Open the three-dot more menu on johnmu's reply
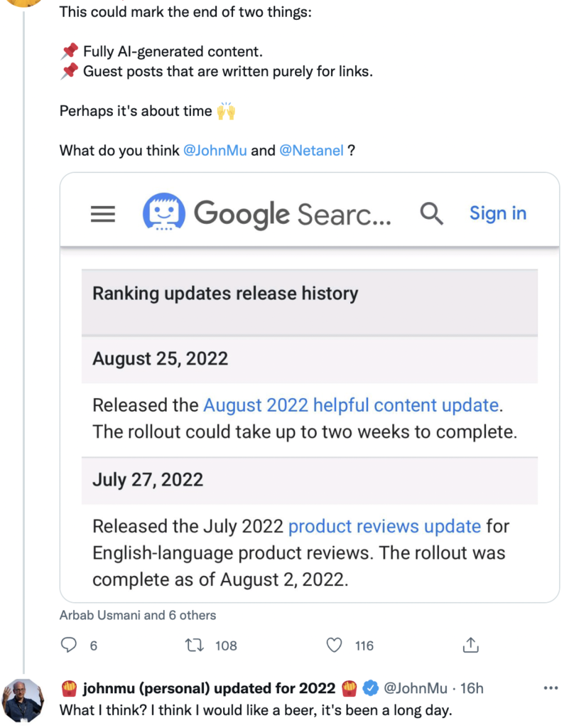The height and width of the screenshot is (728, 574). coord(551,688)
